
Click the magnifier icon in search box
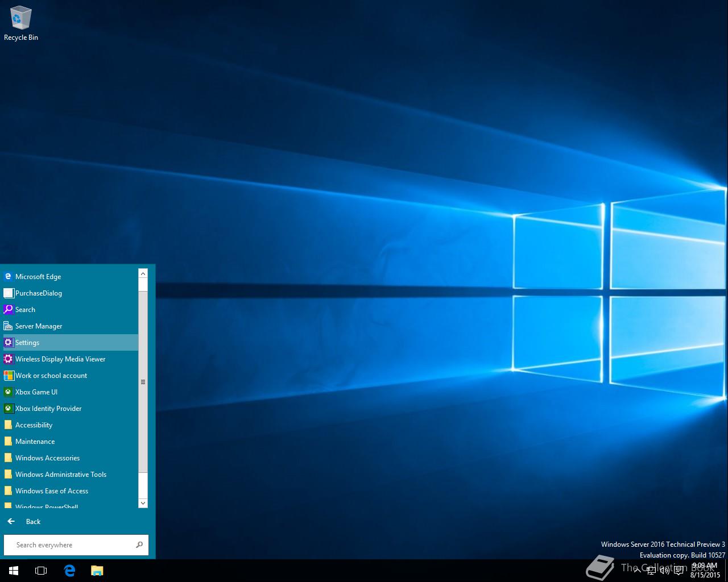[139, 544]
